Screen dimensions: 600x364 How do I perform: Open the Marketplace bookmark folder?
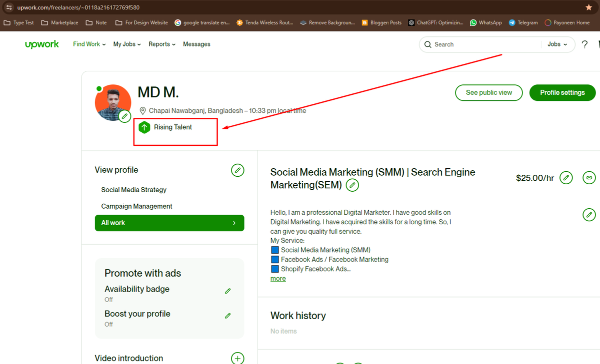60,22
